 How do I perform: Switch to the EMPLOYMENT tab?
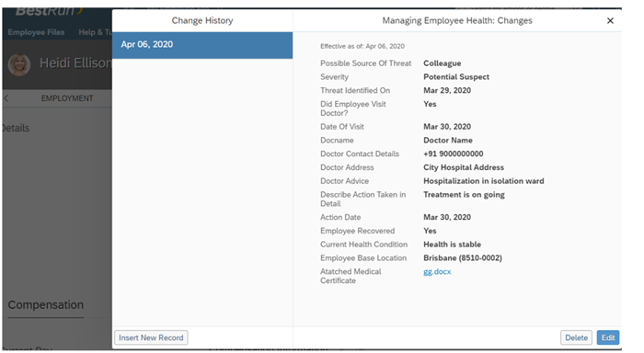pyautogui.click(x=67, y=98)
